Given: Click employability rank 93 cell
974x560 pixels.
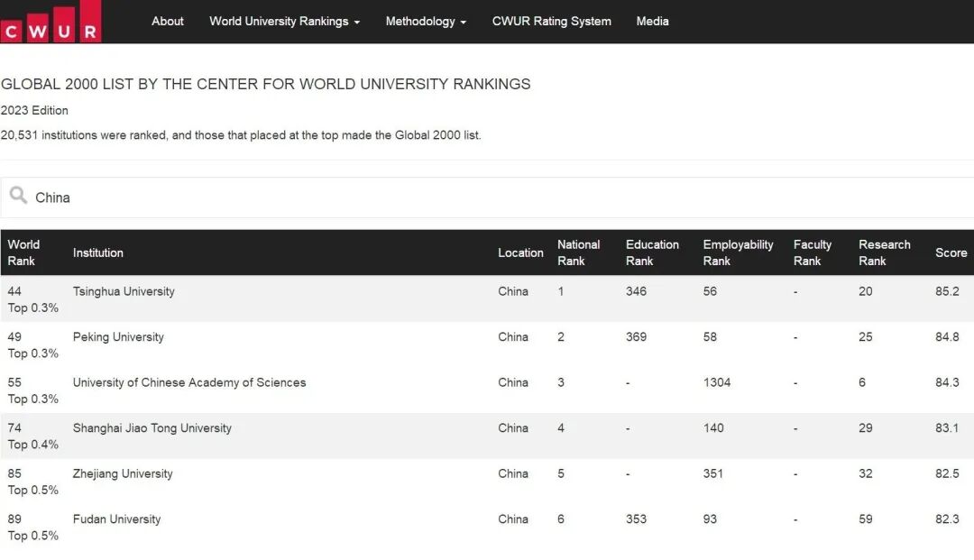Looking at the screenshot, I should click(x=710, y=519).
